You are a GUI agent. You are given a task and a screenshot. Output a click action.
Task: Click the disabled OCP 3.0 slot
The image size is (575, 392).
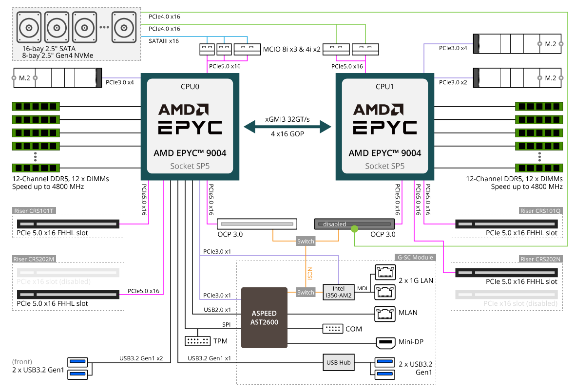tap(354, 224)
